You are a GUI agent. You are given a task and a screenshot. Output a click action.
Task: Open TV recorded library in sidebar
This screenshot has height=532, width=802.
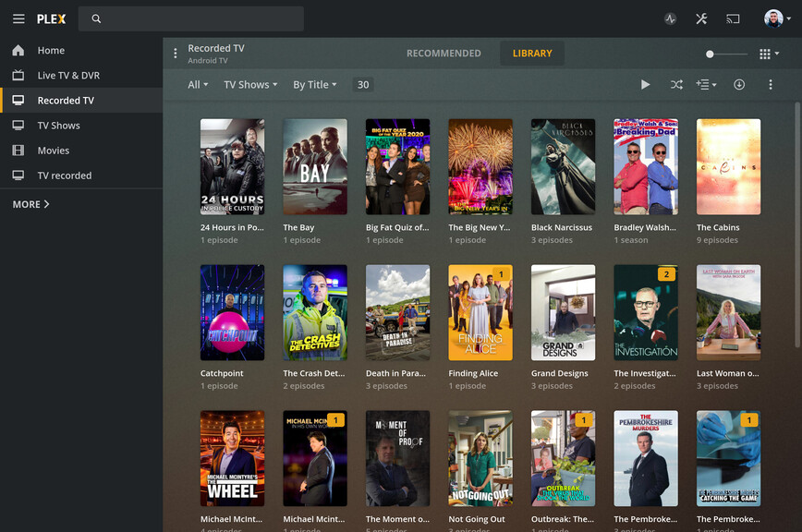[x=81, y=175]
